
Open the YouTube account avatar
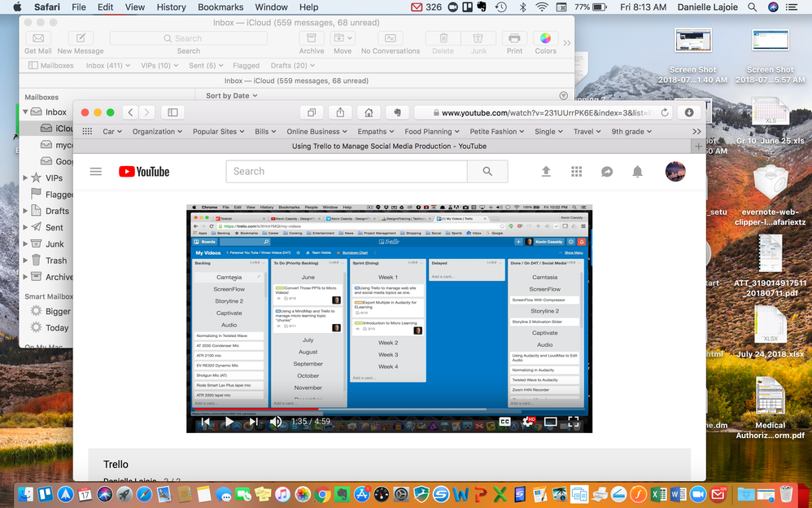675,172
